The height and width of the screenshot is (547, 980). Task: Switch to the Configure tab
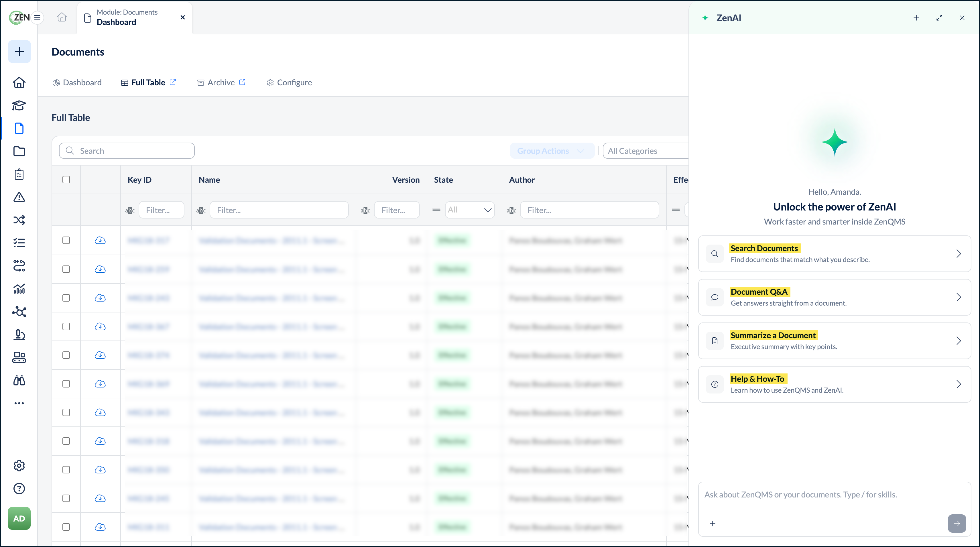click(x=290, y=82)
